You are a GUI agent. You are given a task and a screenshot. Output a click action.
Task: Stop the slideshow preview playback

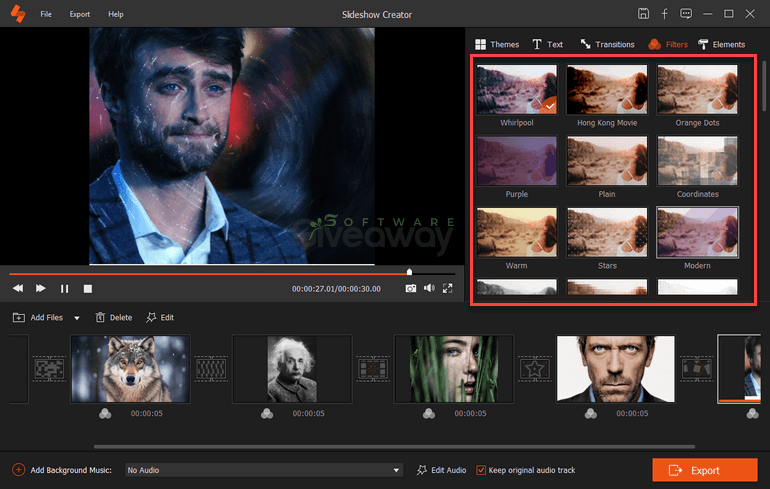point(88,288)
